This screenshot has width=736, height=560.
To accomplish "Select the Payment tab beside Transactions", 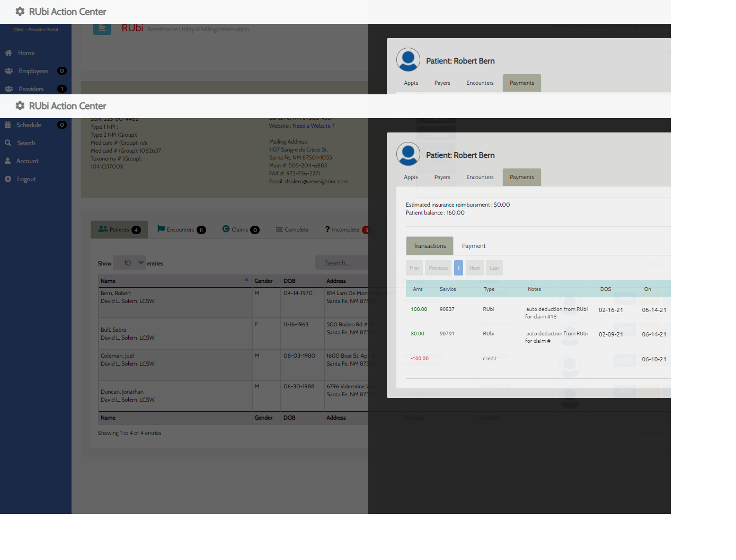I will (473, 246).
